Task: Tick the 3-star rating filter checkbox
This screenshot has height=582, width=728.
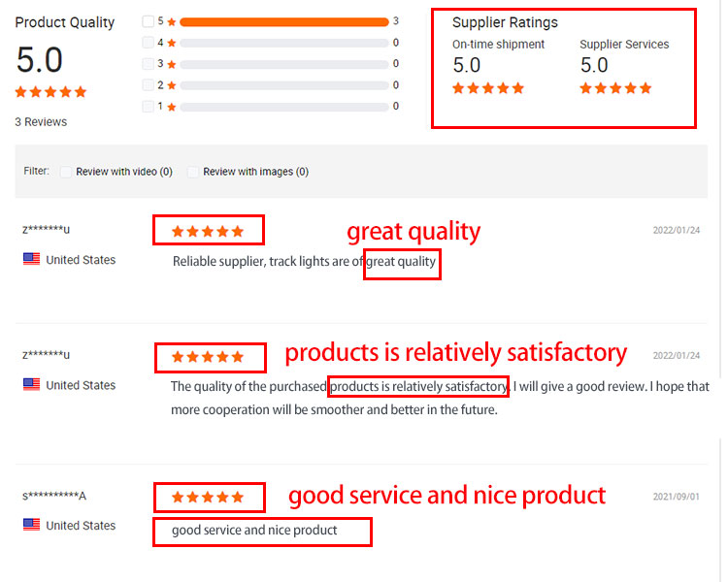Action: (148, 64)
